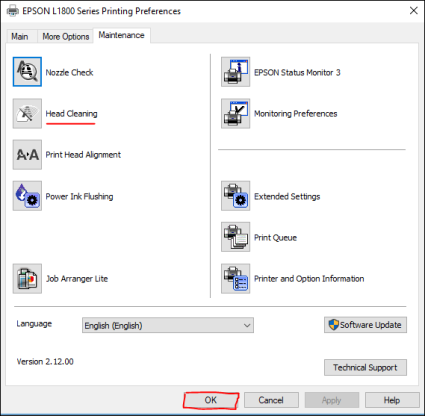View the Print Queue icon
This screenshot has width=425, height=416.
pyautogui.click(x=236, y=237)
